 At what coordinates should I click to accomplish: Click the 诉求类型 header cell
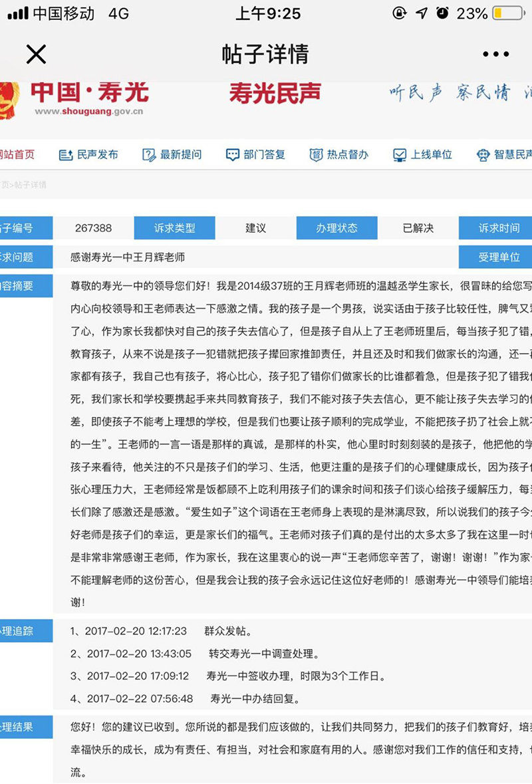[x=174, y=228]
